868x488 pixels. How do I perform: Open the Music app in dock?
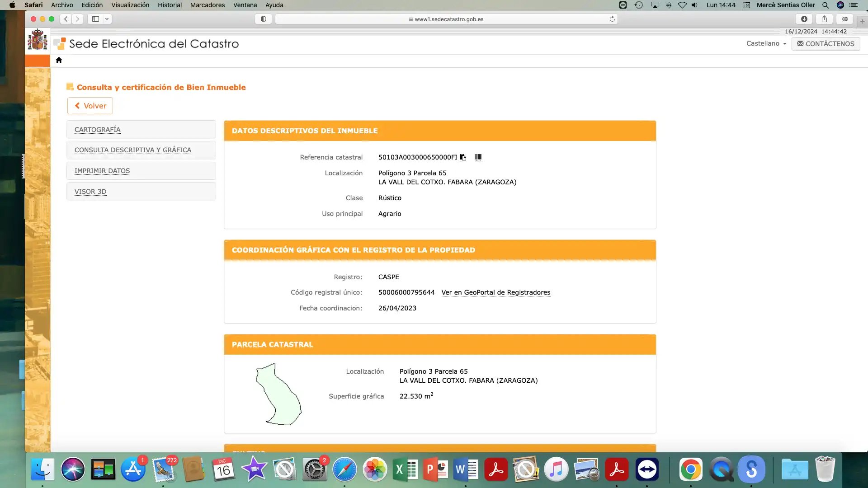(556, 469)
